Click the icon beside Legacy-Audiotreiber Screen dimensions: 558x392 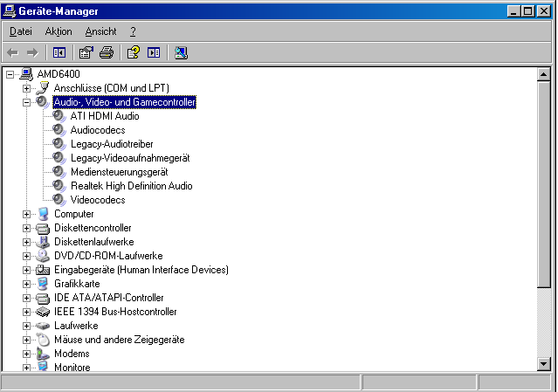(59, 144)
